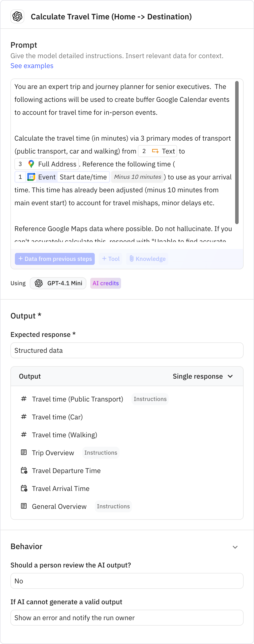Insert Data from previous steps
The width and height of the screenshot is (254, 644).
55,259
